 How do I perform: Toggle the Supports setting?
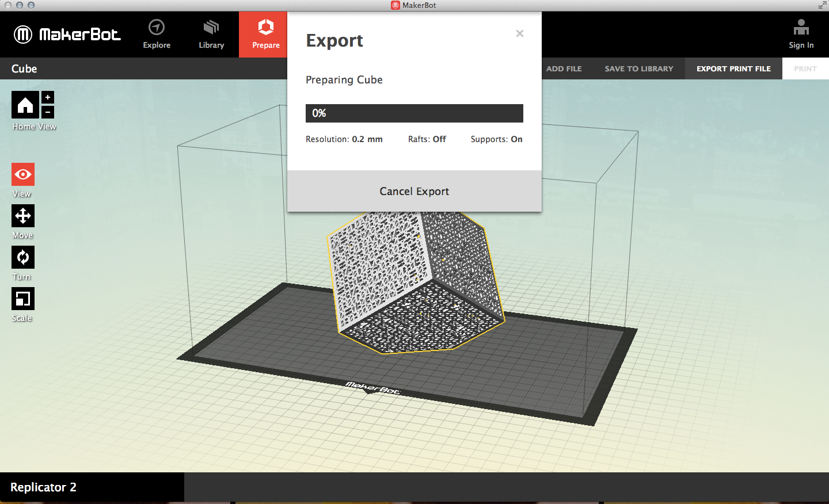[x=497, y=139]
